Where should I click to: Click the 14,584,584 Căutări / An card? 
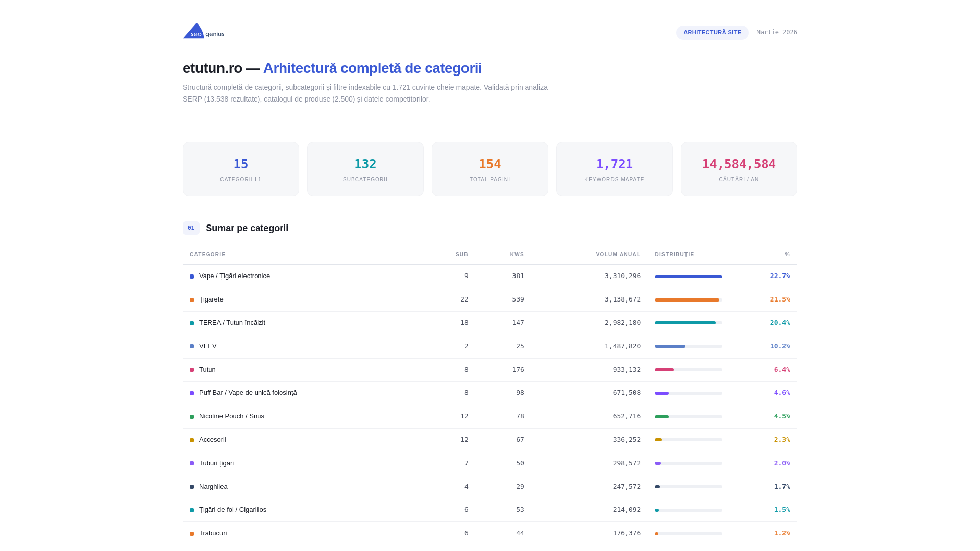click(739, 169)
